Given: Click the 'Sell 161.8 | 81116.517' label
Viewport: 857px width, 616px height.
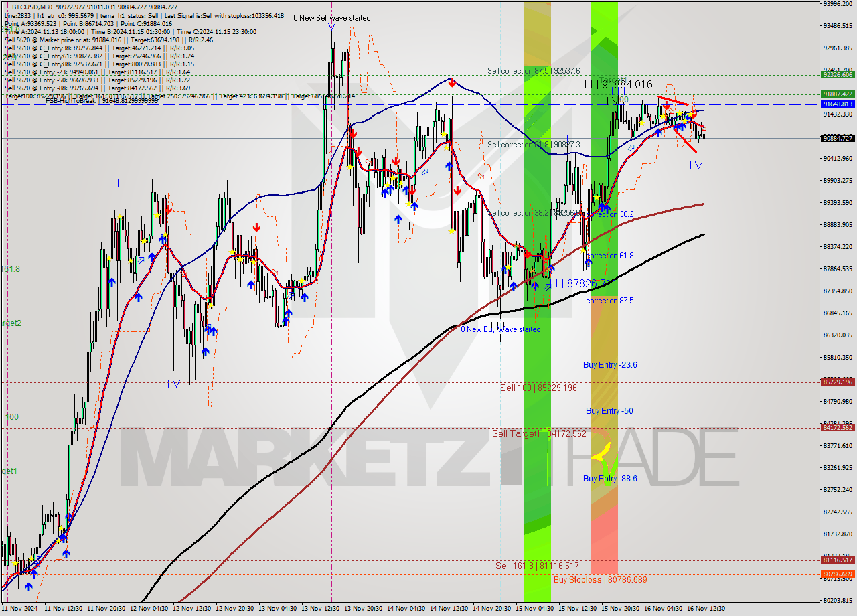Looking at the screenshot, I should [x=537, y=566].
